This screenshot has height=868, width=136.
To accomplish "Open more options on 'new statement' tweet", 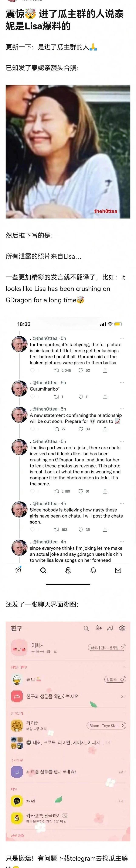I will 122,409.
